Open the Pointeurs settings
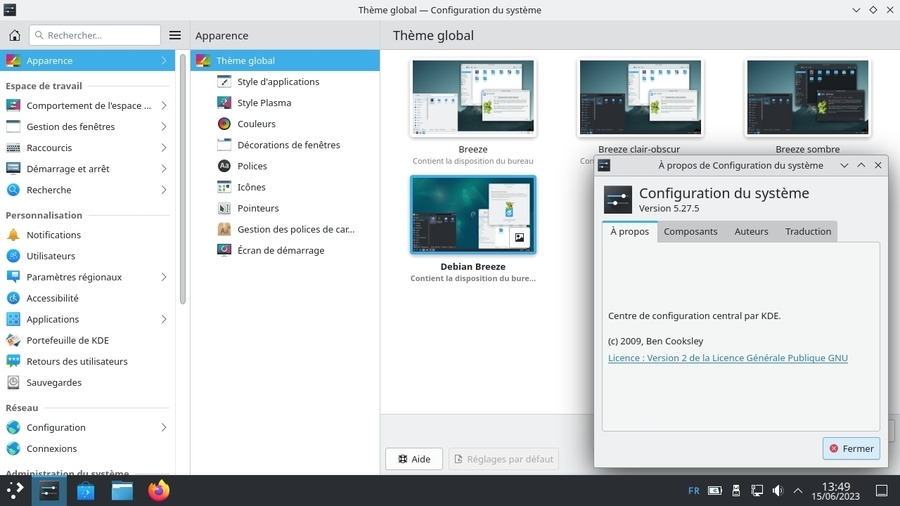This screenshot has height=506, width=900. (285, 208)
